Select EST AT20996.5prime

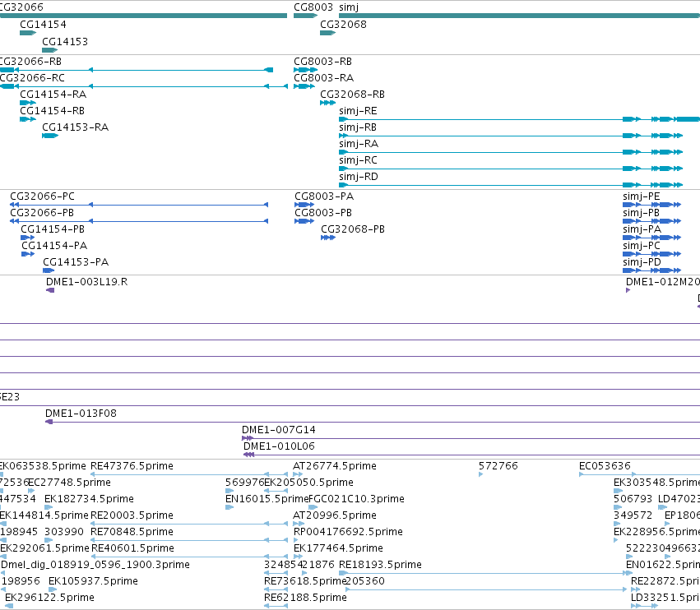[335, 516]
